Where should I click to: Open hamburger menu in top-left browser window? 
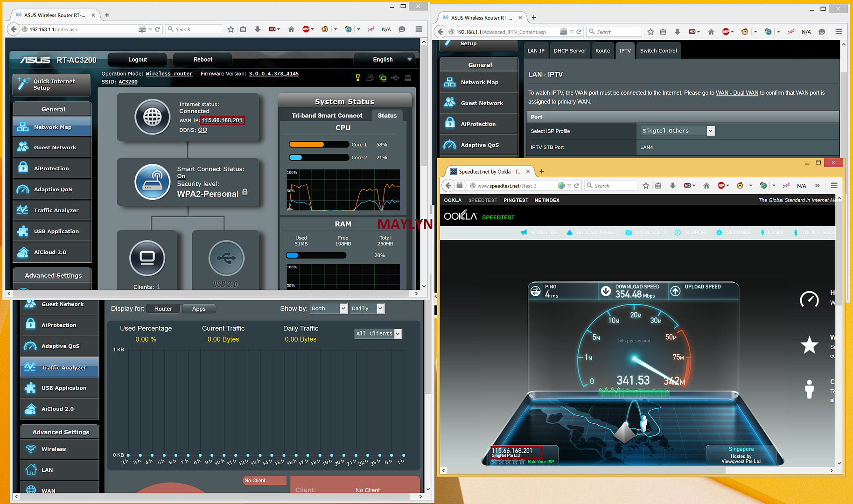point(419,29)
